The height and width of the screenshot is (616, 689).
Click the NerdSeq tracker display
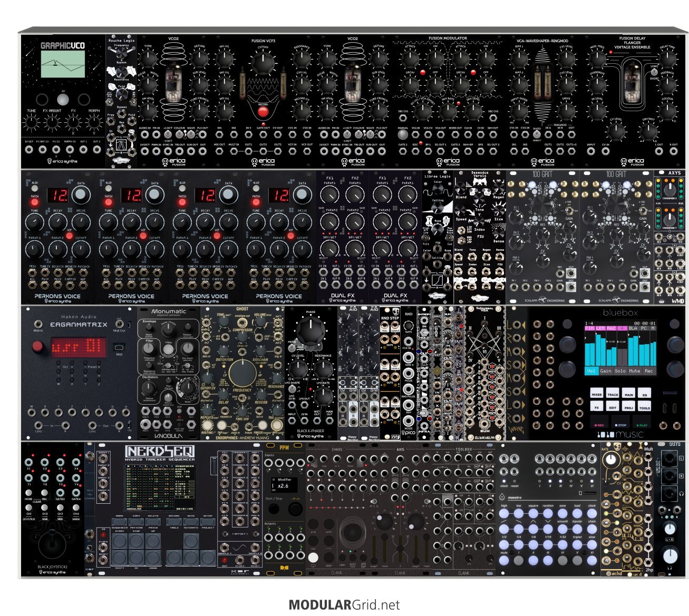click(x=160, y=489)
